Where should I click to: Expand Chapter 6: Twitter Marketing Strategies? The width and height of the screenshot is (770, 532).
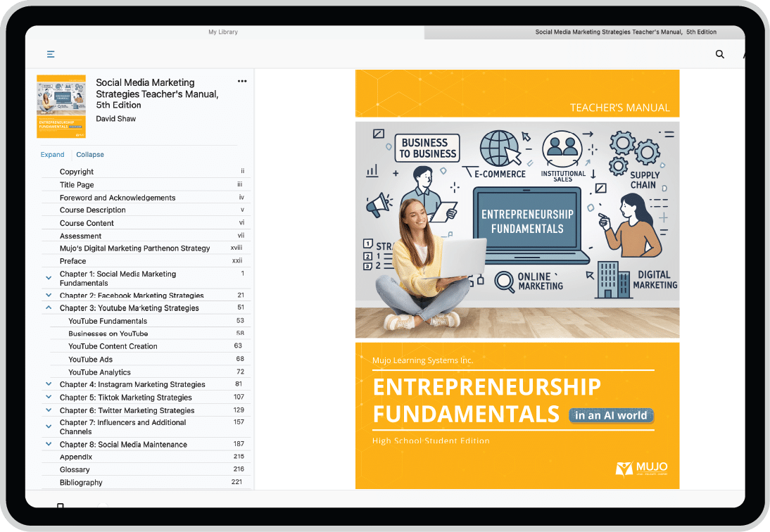pyautogui.click(x=48, y=410)
